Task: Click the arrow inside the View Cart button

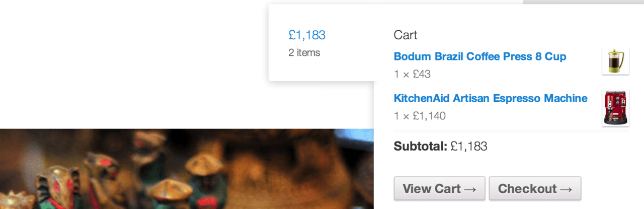Action: [x=470, y=189]
